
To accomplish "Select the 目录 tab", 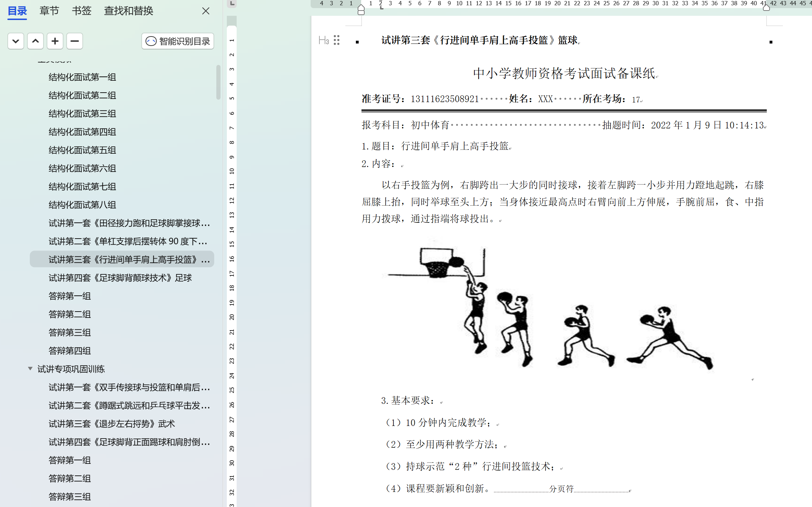I will [x=17, y=11].
